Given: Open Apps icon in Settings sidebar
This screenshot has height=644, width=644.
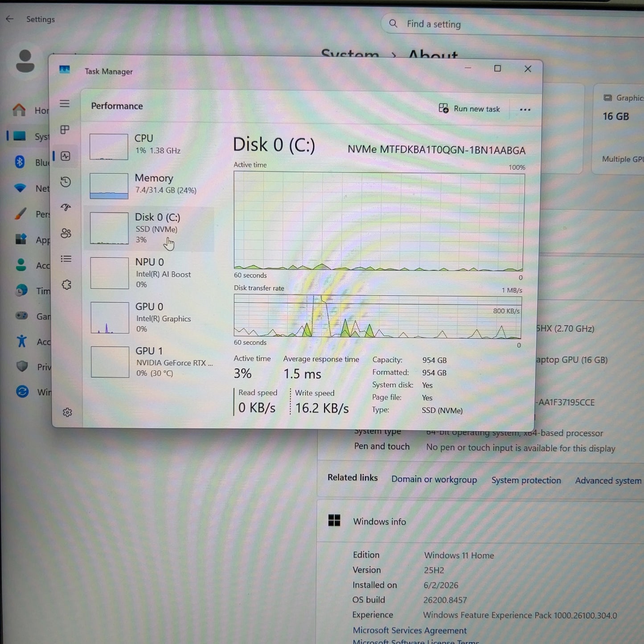Looking at the screenshot, I should coord(21,239).
